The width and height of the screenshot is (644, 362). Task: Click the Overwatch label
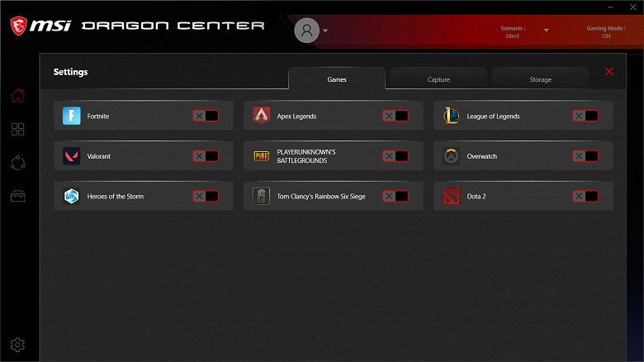pyautogui.click(x=482, y=156)
